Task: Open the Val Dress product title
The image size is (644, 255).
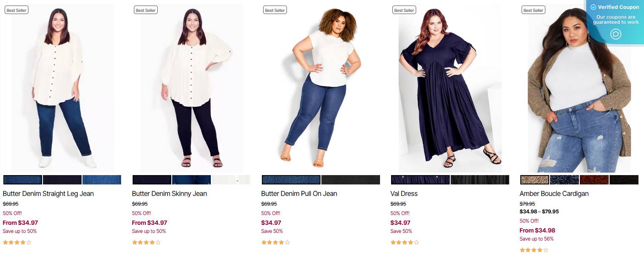Action: [x=404, y=193]
